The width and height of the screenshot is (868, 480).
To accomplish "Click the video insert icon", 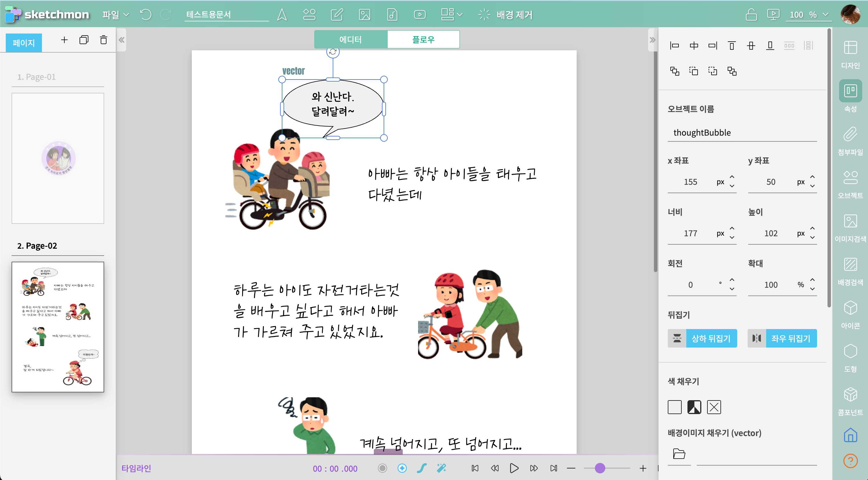I will tap(420, 14).
